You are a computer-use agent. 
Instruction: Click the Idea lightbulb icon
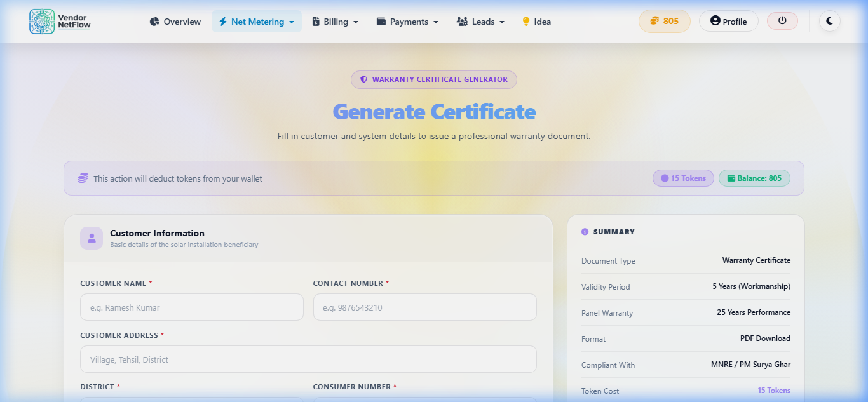coord(526,22)
